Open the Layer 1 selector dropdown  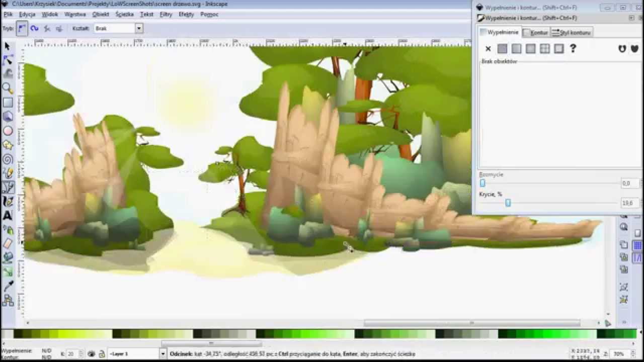point(162,353)
